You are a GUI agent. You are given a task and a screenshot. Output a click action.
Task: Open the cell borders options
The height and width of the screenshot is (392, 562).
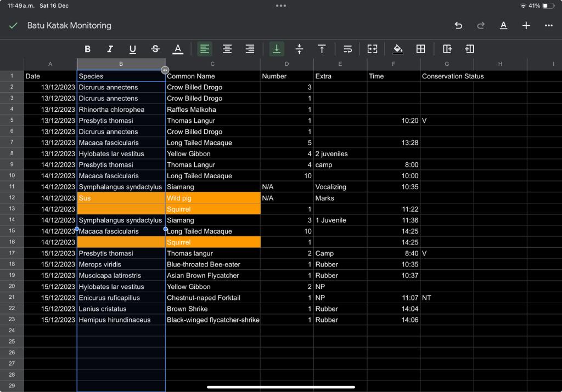421,49
